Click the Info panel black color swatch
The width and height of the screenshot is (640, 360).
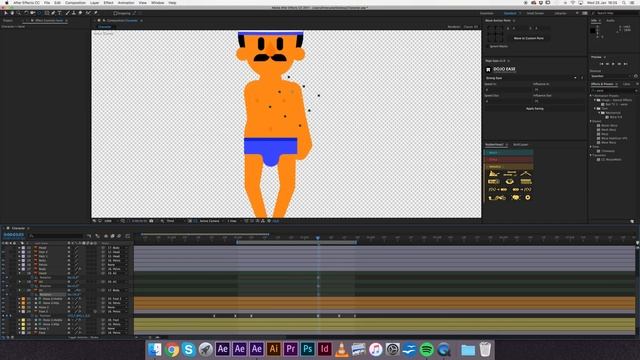(x=593, y=30)
